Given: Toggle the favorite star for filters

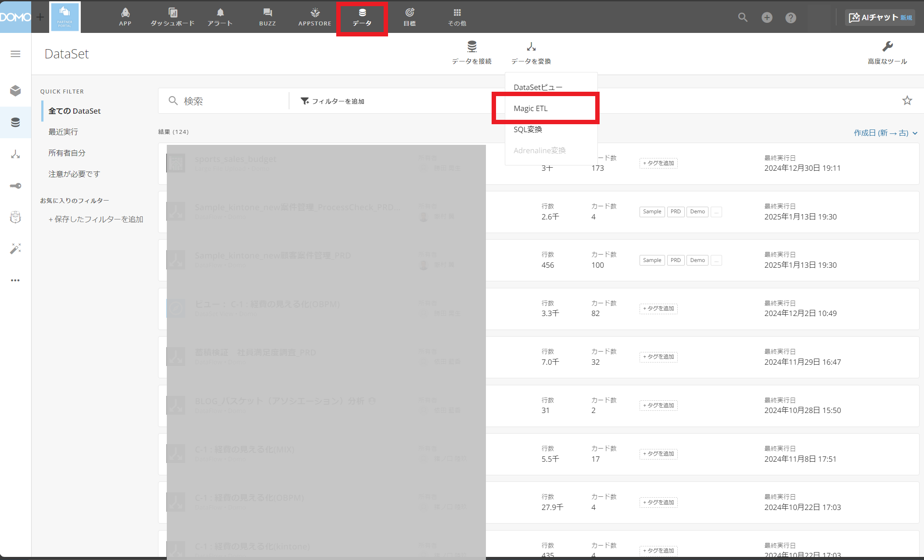Looking at the screenshot, I should pyautogui.click(x=907, y=101).
